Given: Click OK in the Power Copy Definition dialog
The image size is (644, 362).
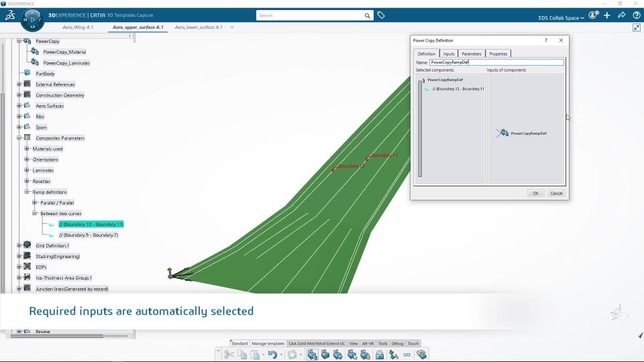Looking at the screenshot, I should 535,193.
